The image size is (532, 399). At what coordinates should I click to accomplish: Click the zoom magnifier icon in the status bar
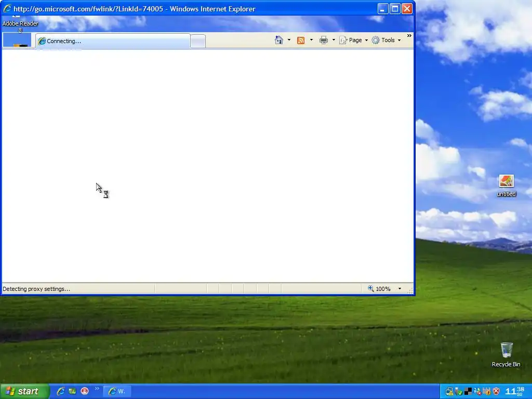[371, 289]
